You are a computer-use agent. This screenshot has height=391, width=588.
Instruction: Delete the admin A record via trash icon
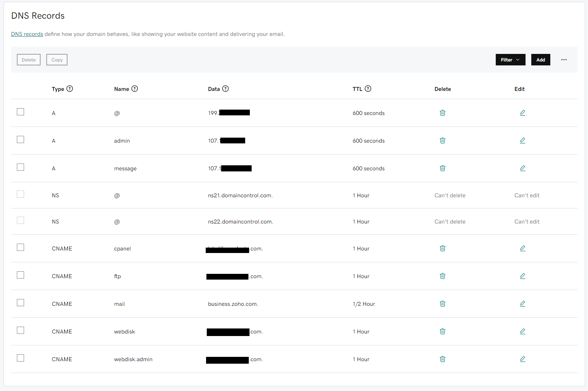442,141
